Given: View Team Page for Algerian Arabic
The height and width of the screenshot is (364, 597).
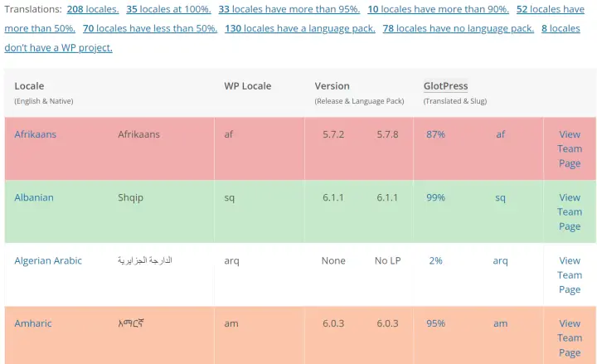Looking at the screenshot, I should tap(570, 275).
